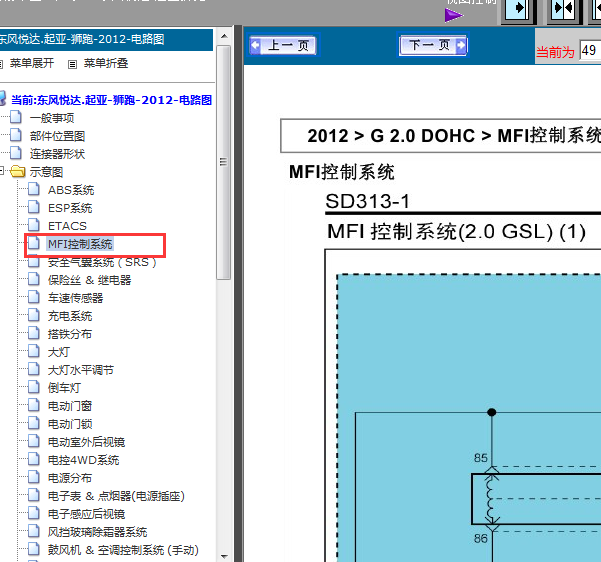Select 充电系统 entry
This screenshot has width=601, height=562.
pos(70,316)
